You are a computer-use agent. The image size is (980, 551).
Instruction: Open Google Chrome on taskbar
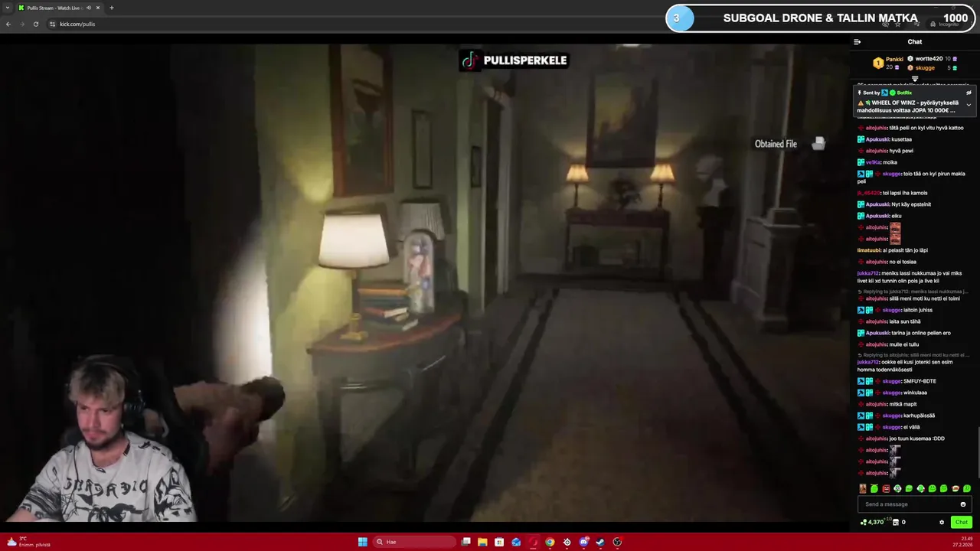click(550, 542)
